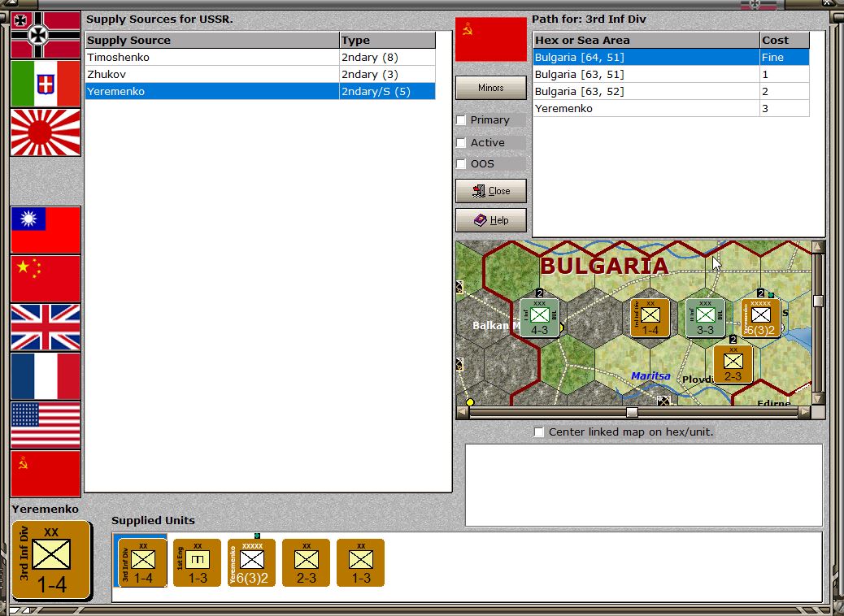Select the Yeremenko path row
The height and width of the screenshot is (616, 844).
pos(672,109)
